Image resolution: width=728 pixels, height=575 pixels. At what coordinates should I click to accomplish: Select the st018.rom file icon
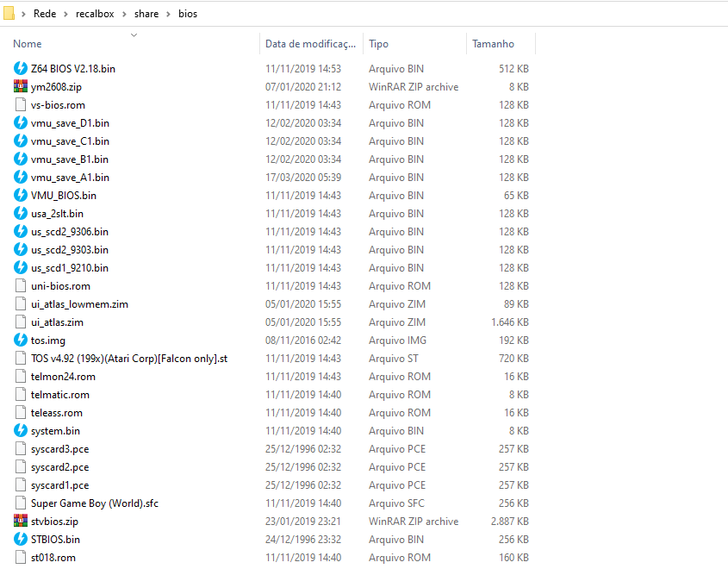21,558
